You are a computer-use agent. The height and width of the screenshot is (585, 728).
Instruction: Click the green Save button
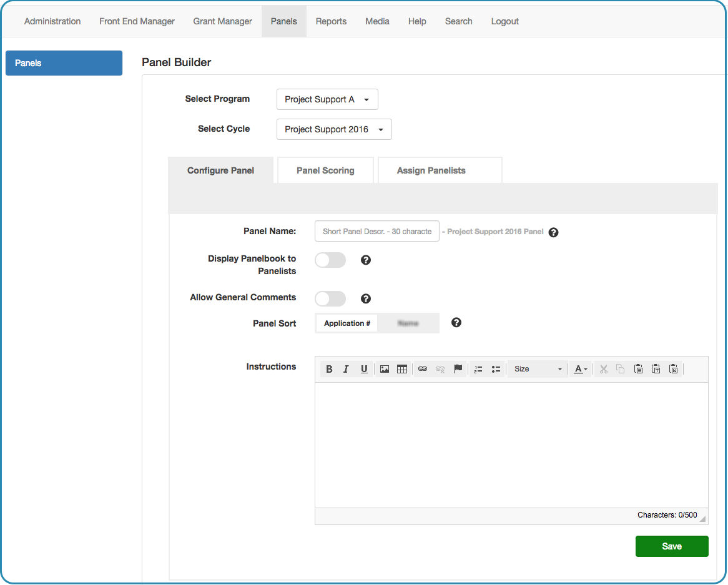pos(672,546)
